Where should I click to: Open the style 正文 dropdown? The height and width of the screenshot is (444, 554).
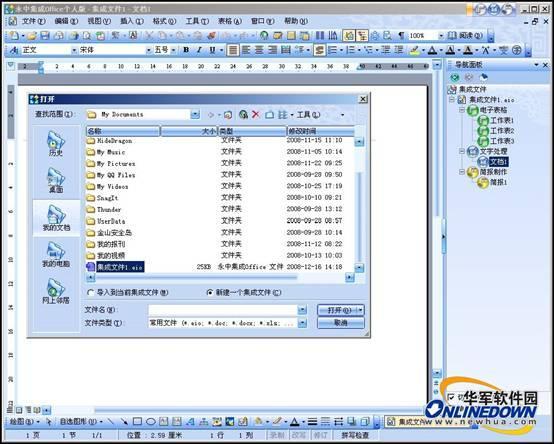pyautogui.click(x=74, y=50)
